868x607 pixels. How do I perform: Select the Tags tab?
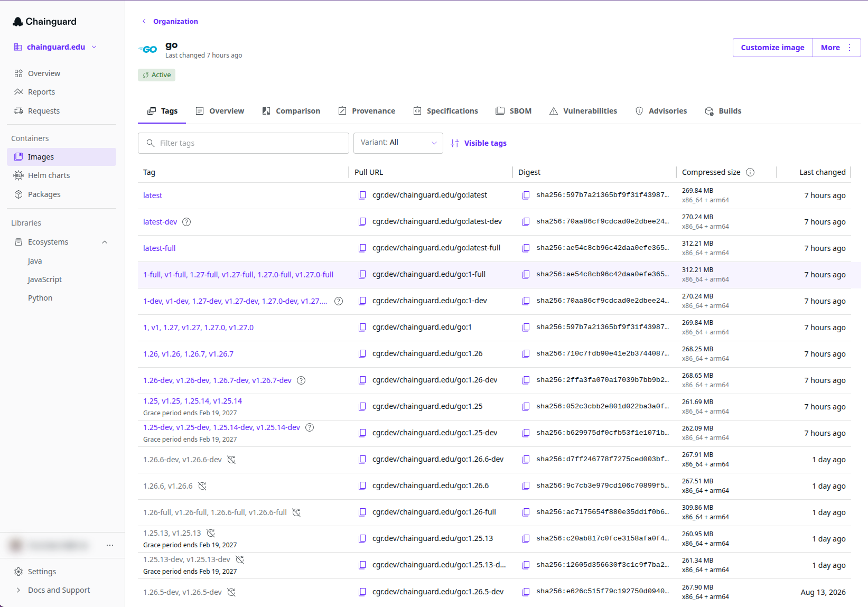[x=162, y=111]
